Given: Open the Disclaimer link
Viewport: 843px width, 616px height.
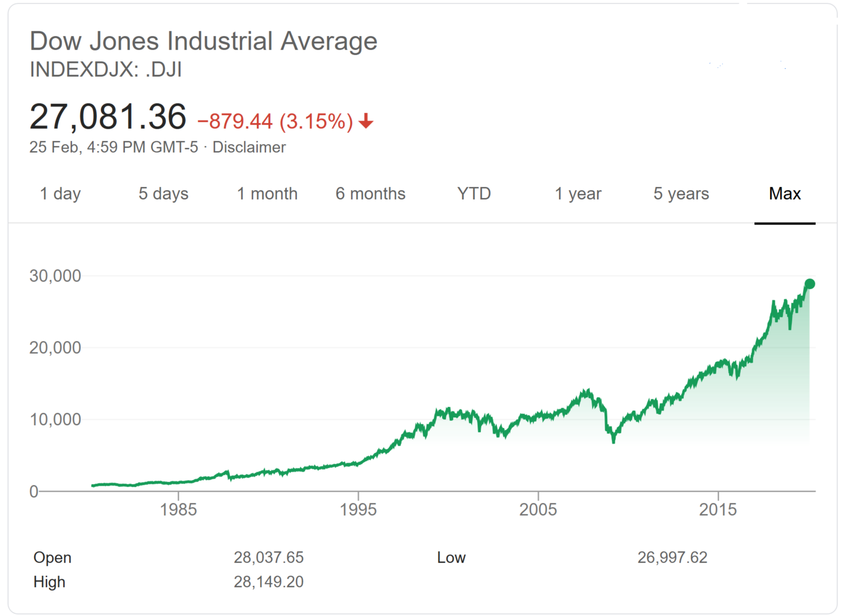Looking at the screenshot, I should coord(249,147).
